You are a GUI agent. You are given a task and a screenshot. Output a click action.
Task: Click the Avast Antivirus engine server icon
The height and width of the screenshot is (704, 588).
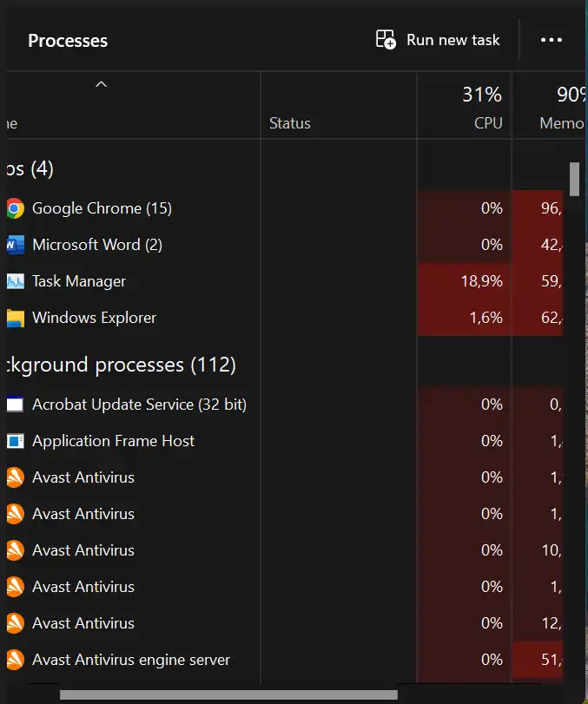click(x=15, y=660)
